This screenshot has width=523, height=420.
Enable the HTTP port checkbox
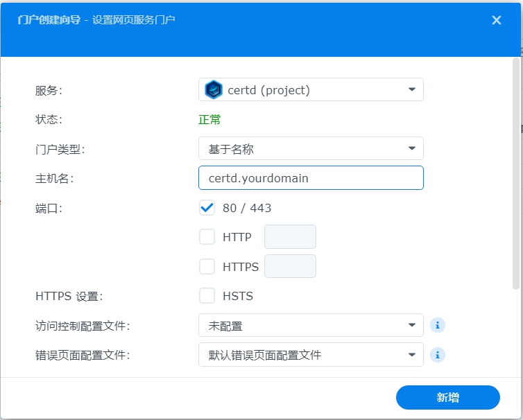coord(207,237)
